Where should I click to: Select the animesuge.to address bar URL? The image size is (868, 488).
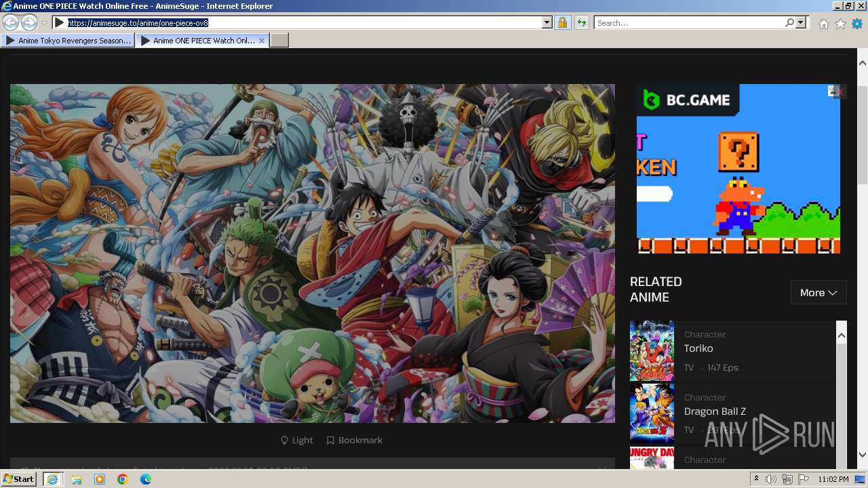(138, 23)
